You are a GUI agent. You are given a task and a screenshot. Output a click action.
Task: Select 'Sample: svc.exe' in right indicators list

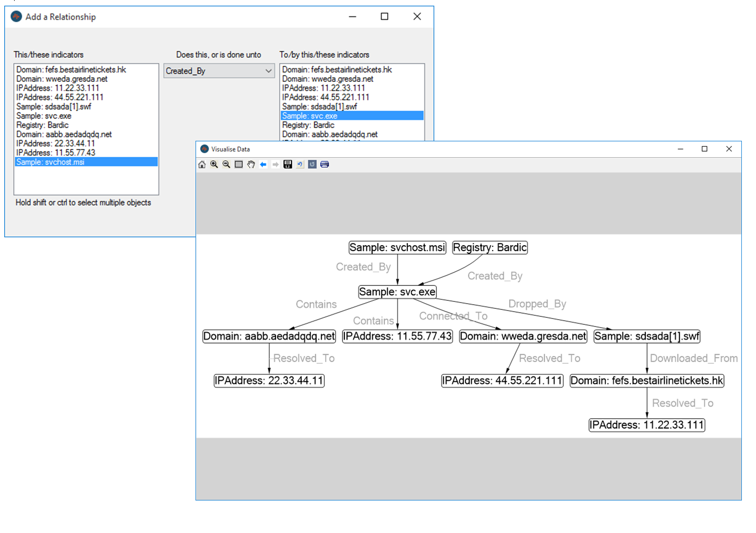352,116
